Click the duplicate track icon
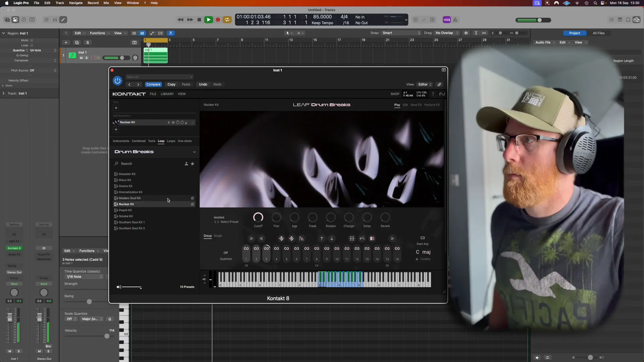 (x=77, y=43)
